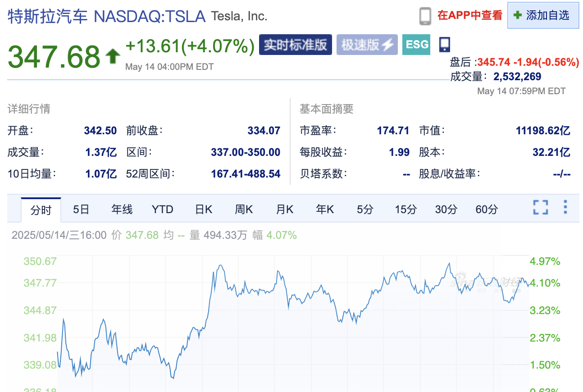Click the 股息/收益率 label
Screen dimensions: 583x392
point(450,173)
